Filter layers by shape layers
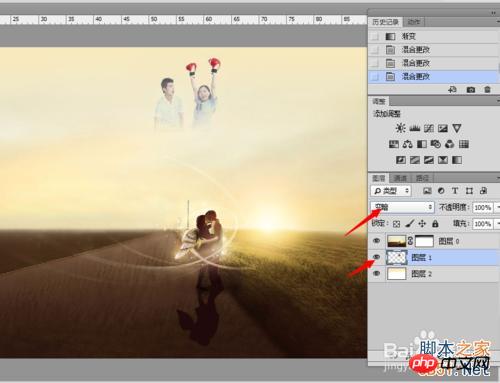 [x=469, y=191]
